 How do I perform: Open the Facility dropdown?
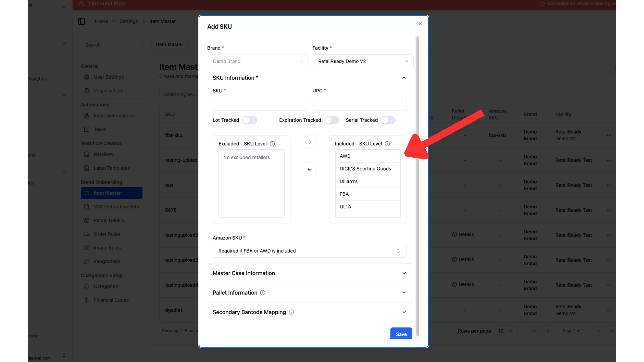363,61
